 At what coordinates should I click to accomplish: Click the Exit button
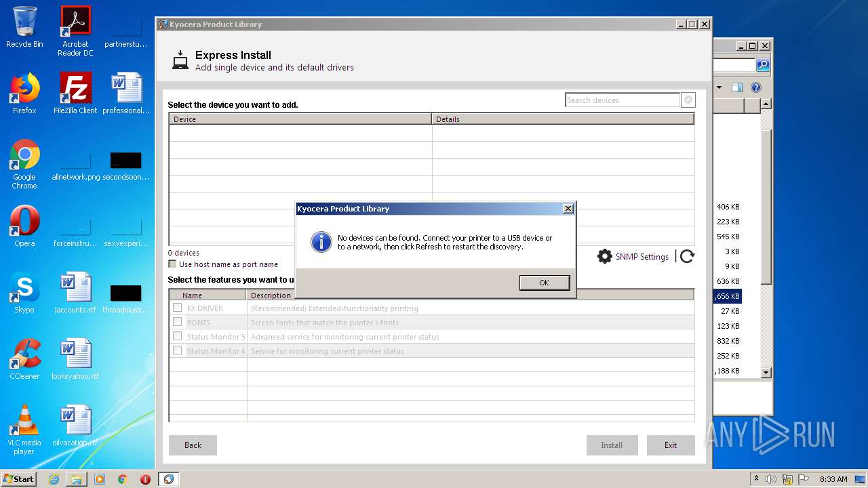coord(670,445)
